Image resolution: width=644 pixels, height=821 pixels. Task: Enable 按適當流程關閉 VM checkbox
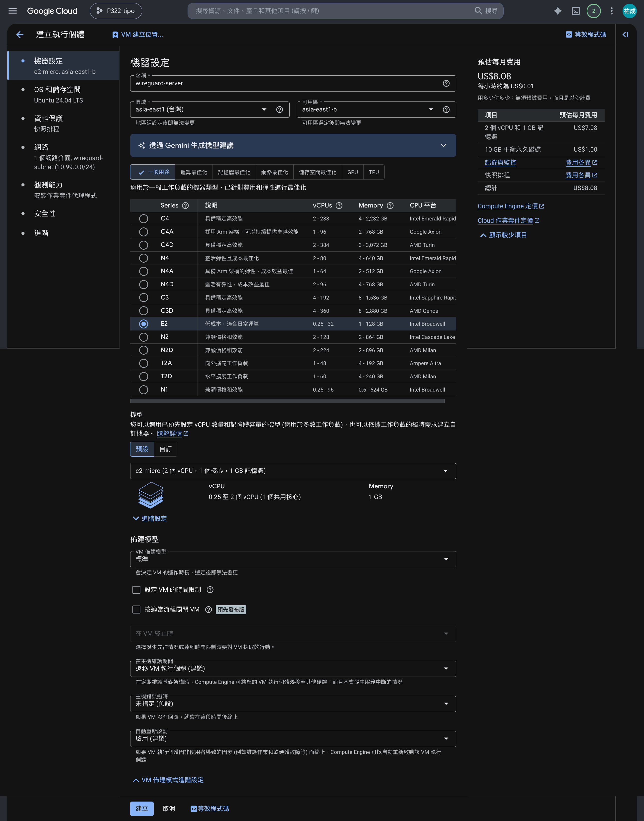(x=136, y=610)
